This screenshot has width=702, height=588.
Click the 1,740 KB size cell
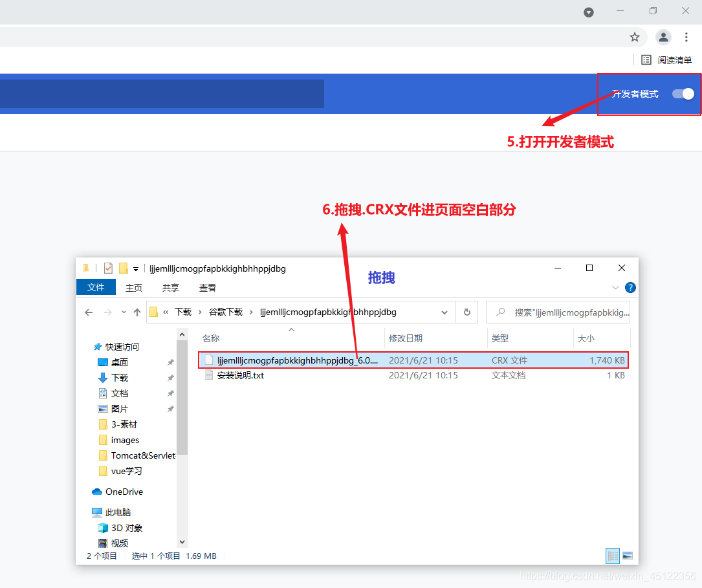(x=607, y=360)
